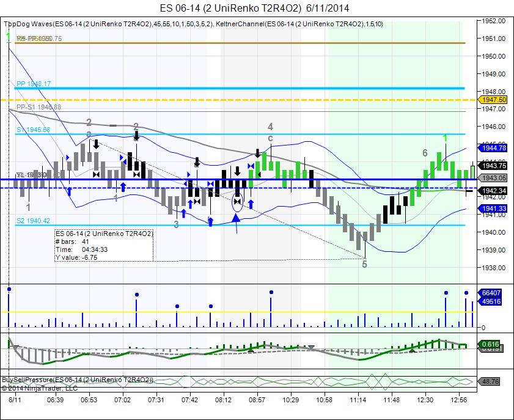This screenshot has height=420, width=514.
Task: Select the 07:02 time axis label
Action: pos(123,400)
